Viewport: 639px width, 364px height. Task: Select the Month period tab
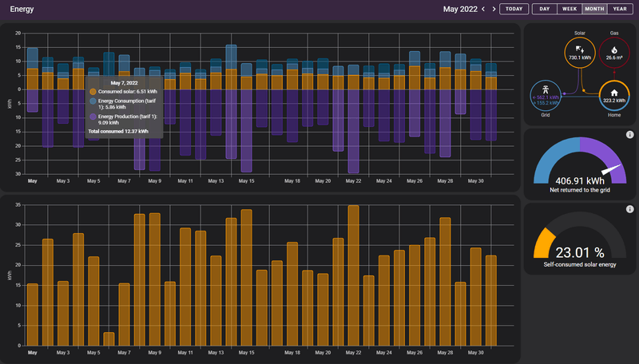(593, 9)
